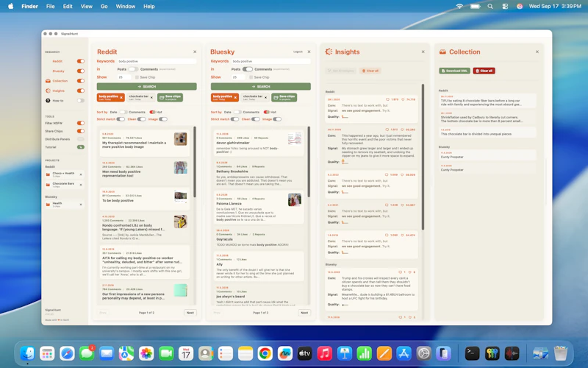588x368 pixels.
Task: Click the Insights icon in the sidebar
Action: tap(48, 91)
